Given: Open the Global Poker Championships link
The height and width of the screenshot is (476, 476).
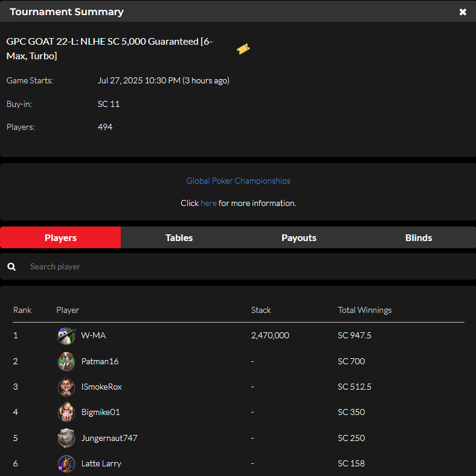Looking at the screenshot, I should click(x=238, y=181).
